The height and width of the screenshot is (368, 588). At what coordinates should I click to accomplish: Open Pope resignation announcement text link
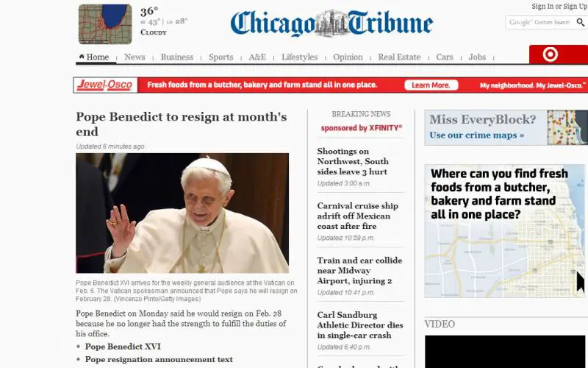pos(159,359)
